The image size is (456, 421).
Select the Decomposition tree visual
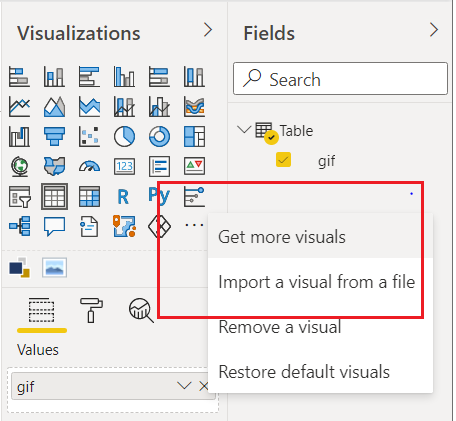(x=19, y=226)
